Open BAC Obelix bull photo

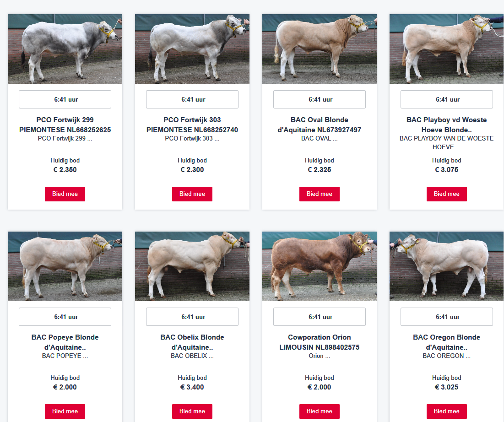[x=192, y=266]
